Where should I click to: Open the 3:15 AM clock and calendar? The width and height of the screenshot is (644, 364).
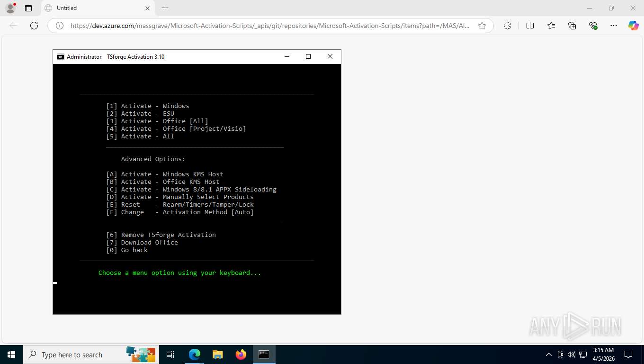coord(604,355)
